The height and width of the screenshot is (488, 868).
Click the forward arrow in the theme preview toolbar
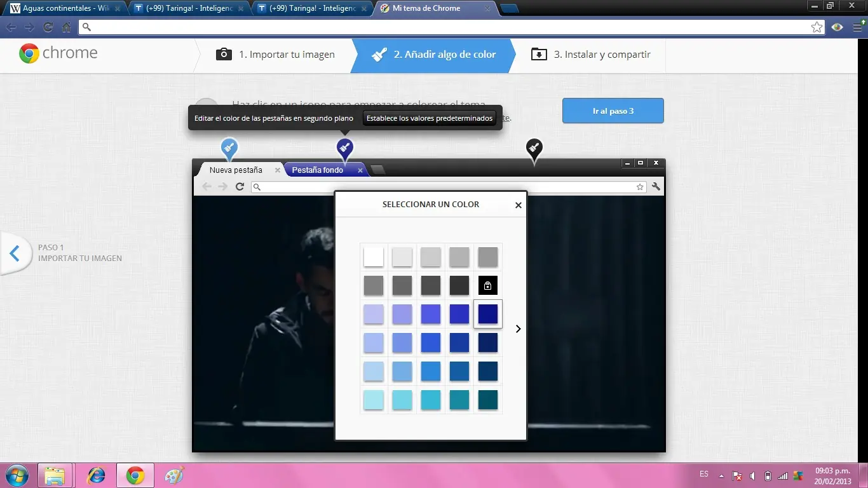(x=222, y=187)
